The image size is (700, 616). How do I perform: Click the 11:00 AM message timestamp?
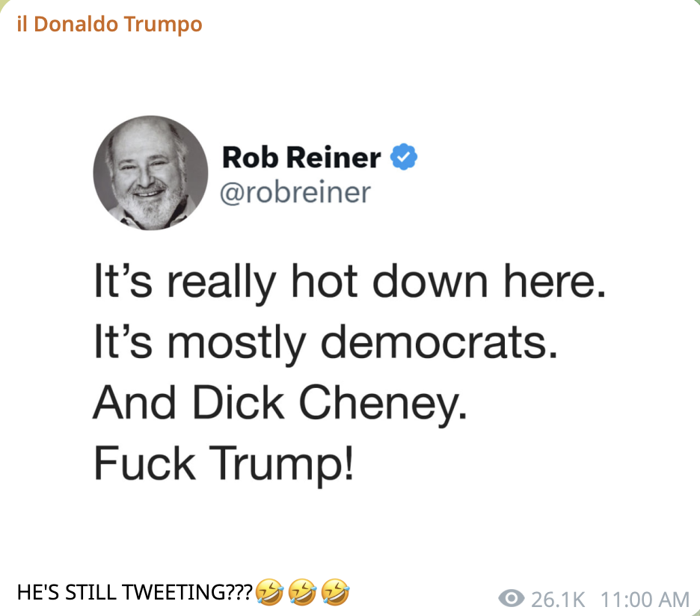coord(645,599)
